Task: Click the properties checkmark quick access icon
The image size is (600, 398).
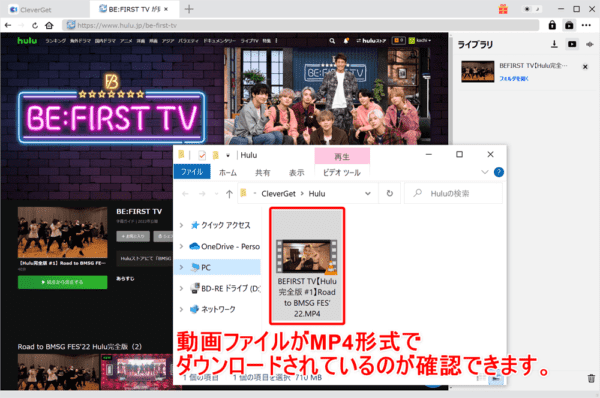Action: pos(202,155)
